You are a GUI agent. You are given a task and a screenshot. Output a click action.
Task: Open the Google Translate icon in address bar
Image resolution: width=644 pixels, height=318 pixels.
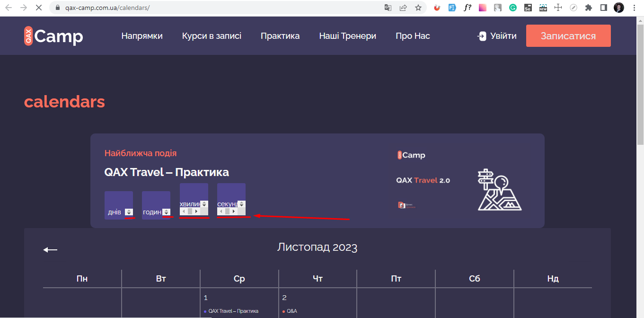click(x=389, y=8)
